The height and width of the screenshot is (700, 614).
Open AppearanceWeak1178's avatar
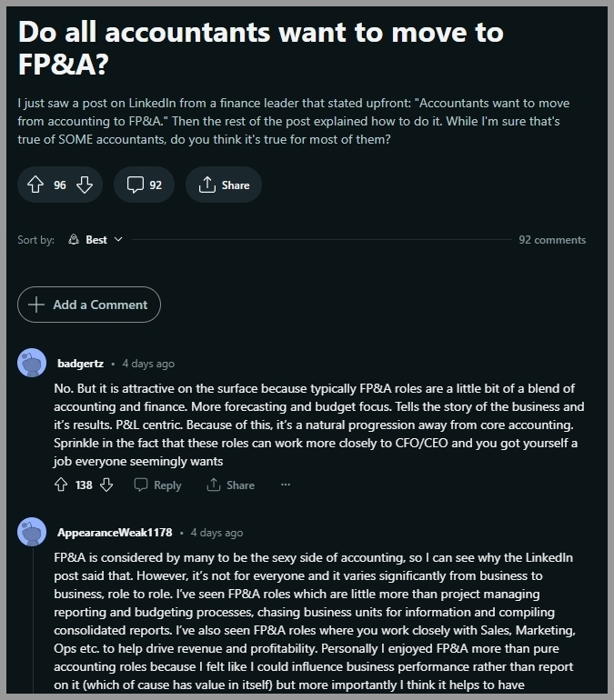[x=32, y=532]
